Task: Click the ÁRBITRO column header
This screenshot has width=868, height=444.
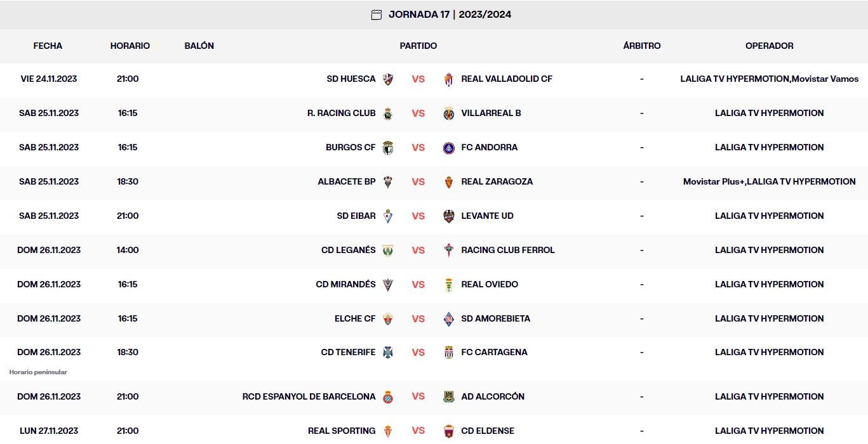Action: [x=641, y=46]
